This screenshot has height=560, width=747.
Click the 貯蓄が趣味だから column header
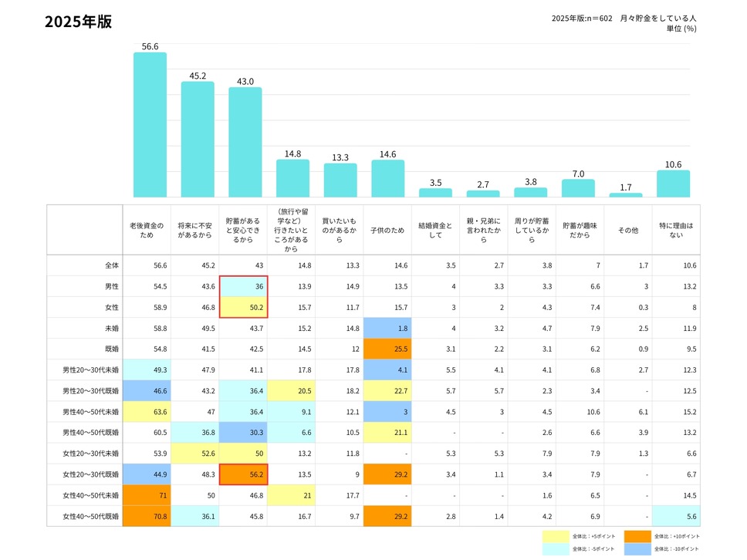tap(578, 229)
